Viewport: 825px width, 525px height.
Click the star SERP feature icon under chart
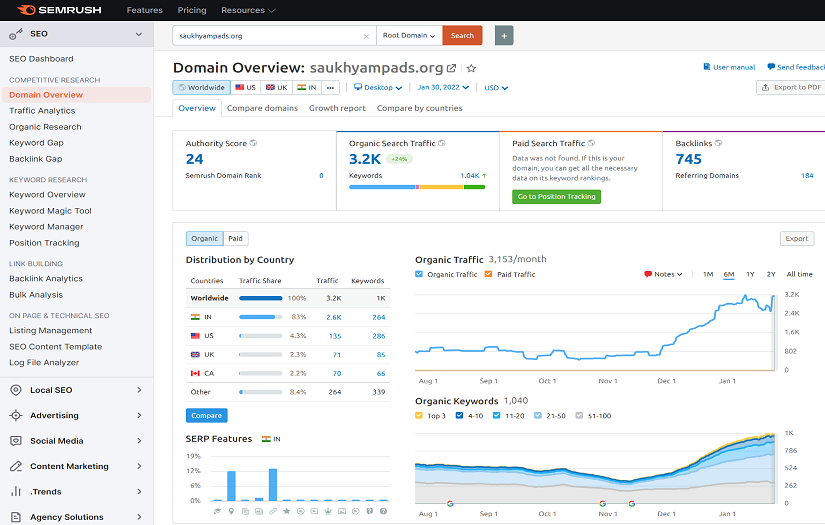pyautogui.click(x=287, y=511)
